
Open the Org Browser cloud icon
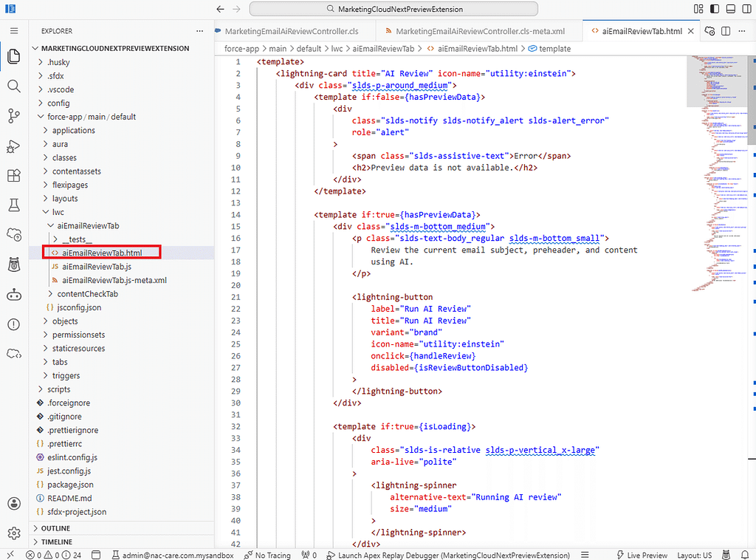click(14, 235)
